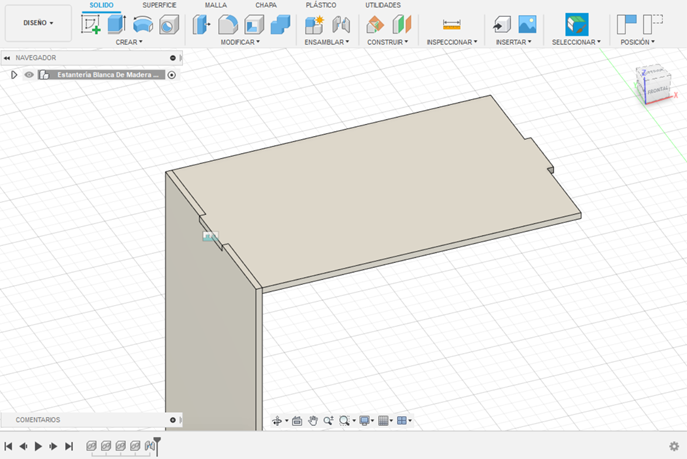Switch to the CHAPA tab
Image resolution: width=687 pixels, height=459 pixels.
click(x=266, y=5)
